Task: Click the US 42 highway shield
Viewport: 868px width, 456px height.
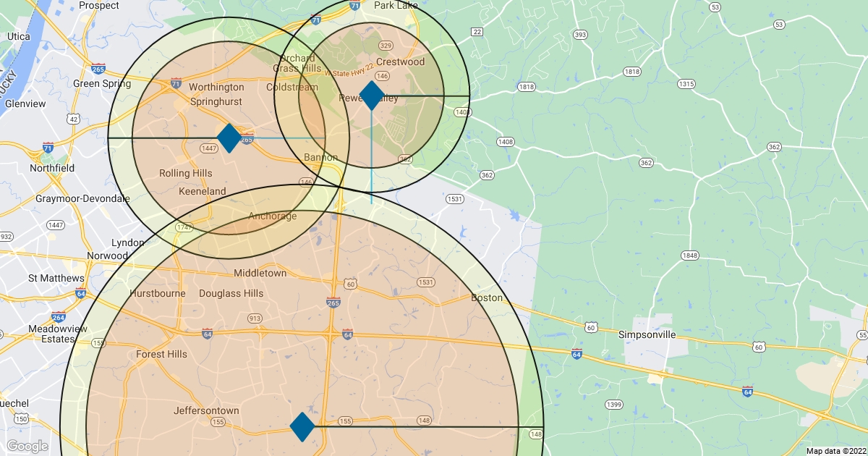Action: [x=72, y=119]
